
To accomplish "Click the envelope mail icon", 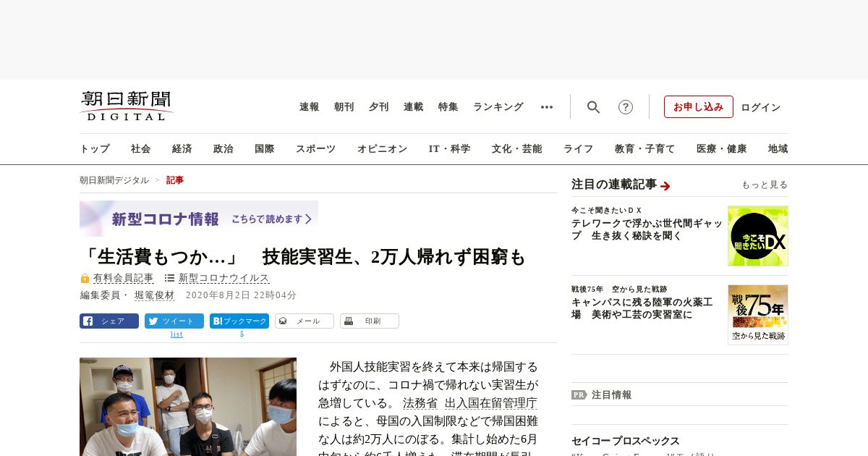I will click(x=283, y=321).
